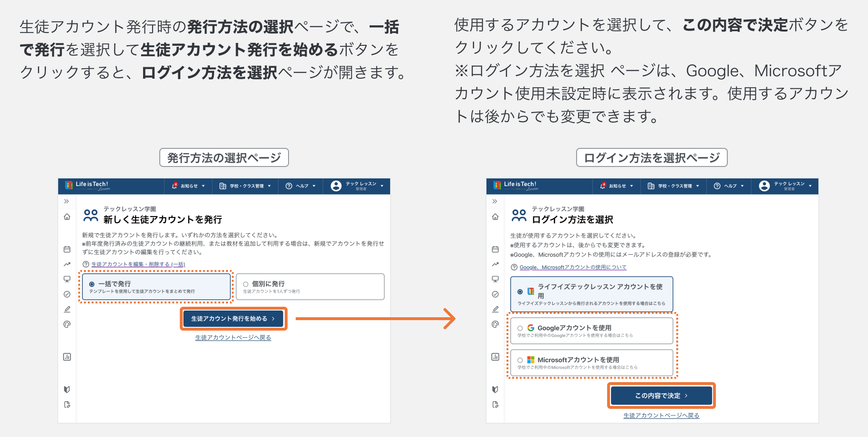Image resolution: width=868 pixels, height=437 pixels.
Task: Open ヘルプ menu on the ログイン方法を選択 page
Action: point(729,186)
